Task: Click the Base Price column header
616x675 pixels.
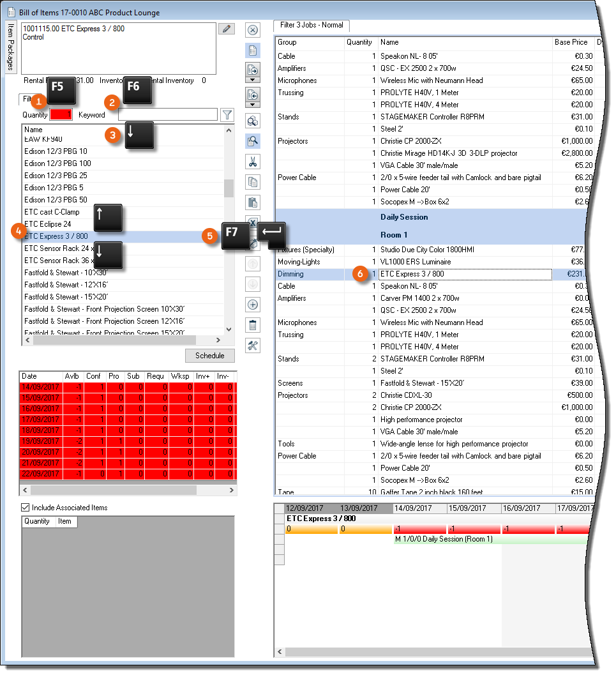Action: 571,42
